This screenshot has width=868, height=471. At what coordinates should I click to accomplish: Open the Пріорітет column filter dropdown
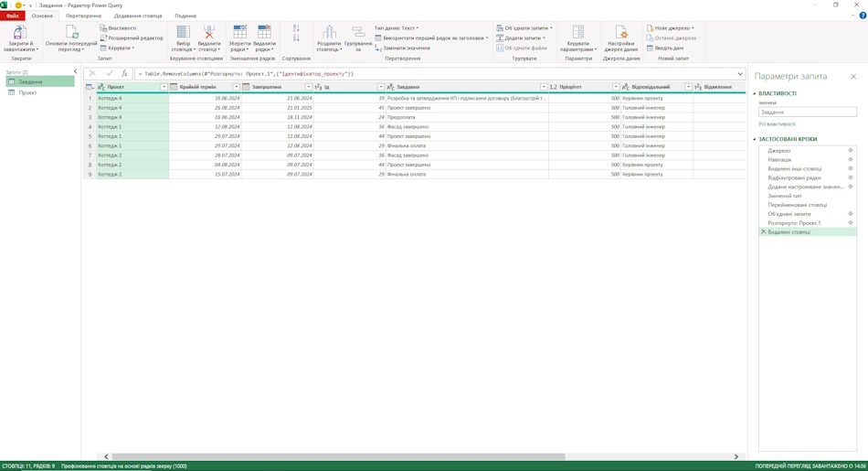coord(616,87)
